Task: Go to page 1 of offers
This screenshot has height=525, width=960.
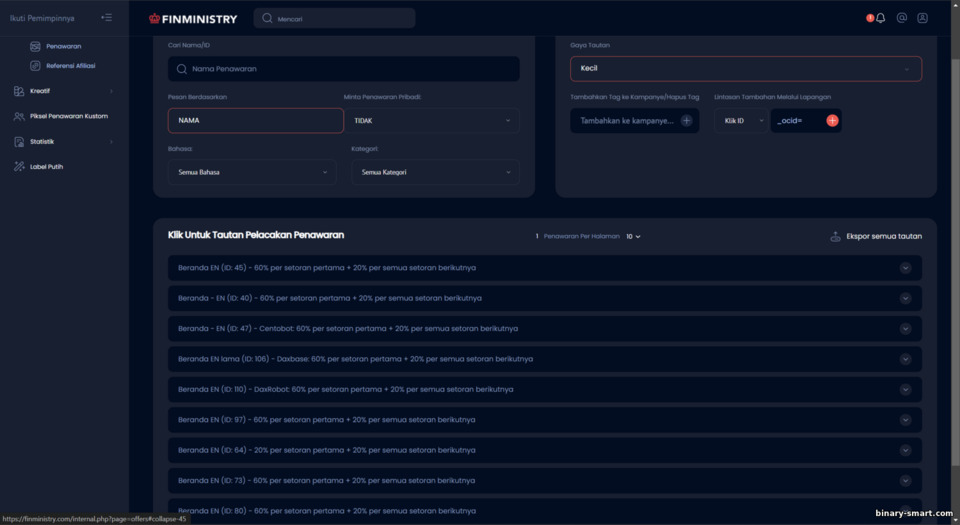Action: [537, 236]
